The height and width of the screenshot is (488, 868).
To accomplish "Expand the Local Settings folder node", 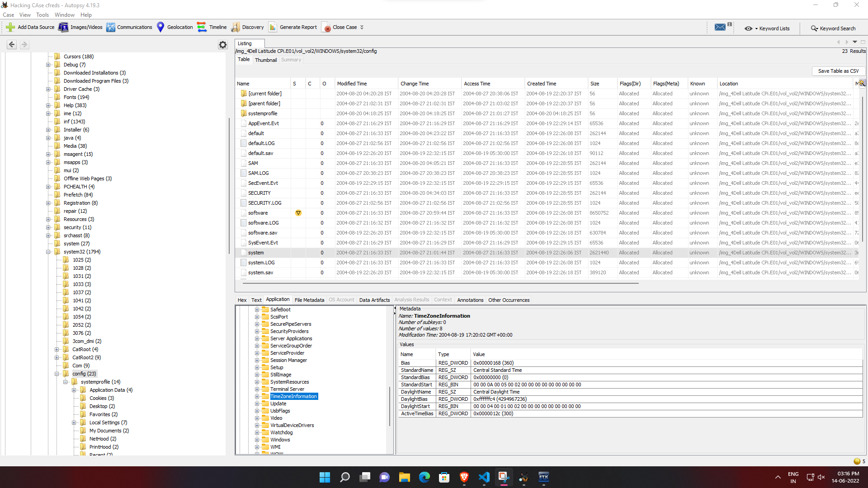I will (x=74, y=422).
